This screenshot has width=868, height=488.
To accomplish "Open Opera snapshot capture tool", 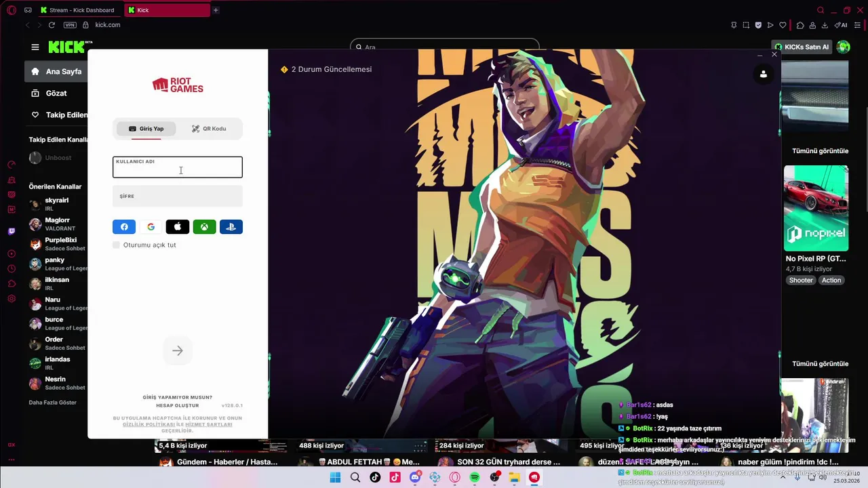I will point(746,25).
